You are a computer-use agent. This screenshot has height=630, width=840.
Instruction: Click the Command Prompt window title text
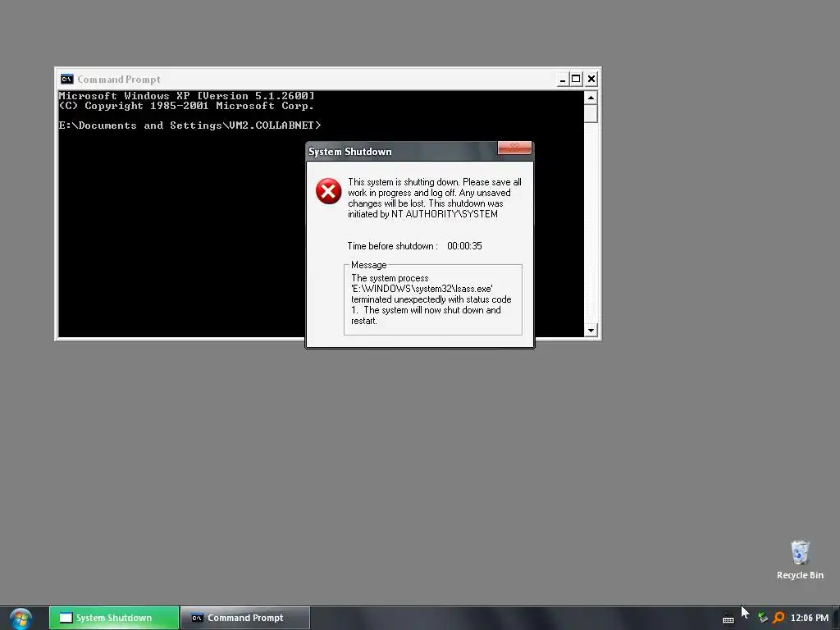pyautogui.click(x=118, y=80)
